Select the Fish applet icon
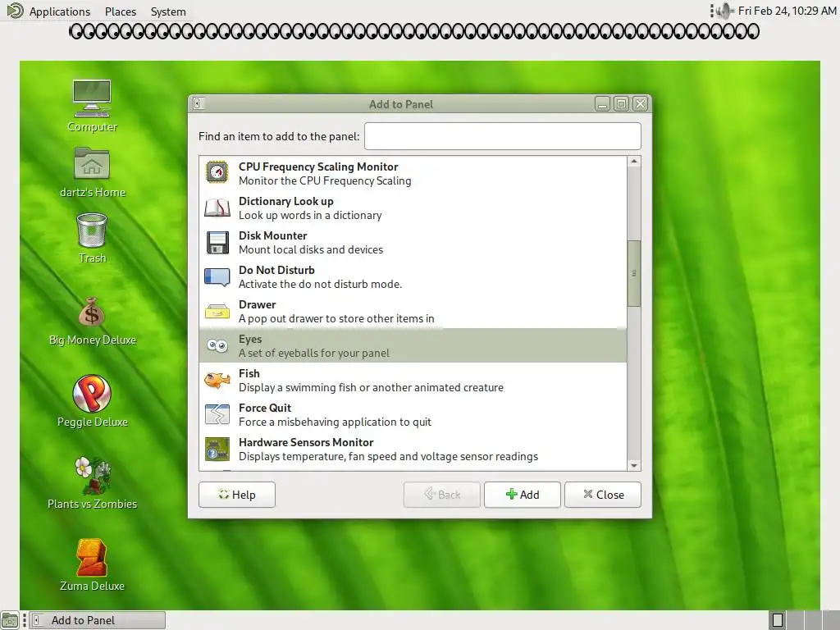 217,381
